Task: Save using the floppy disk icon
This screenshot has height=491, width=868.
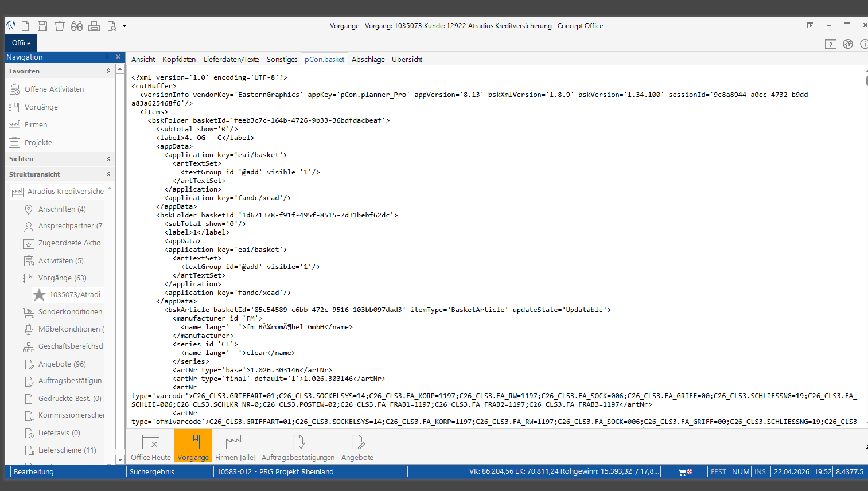Action: 42,26
